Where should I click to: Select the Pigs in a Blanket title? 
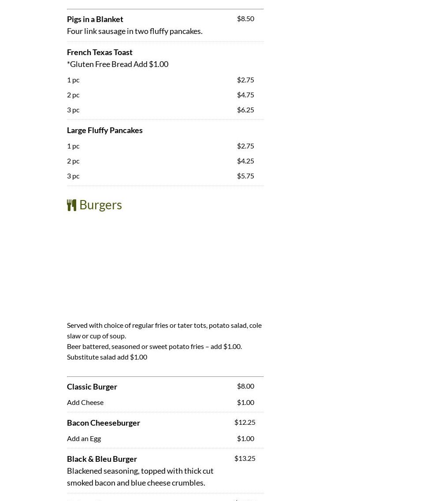(x=95, y=19)
